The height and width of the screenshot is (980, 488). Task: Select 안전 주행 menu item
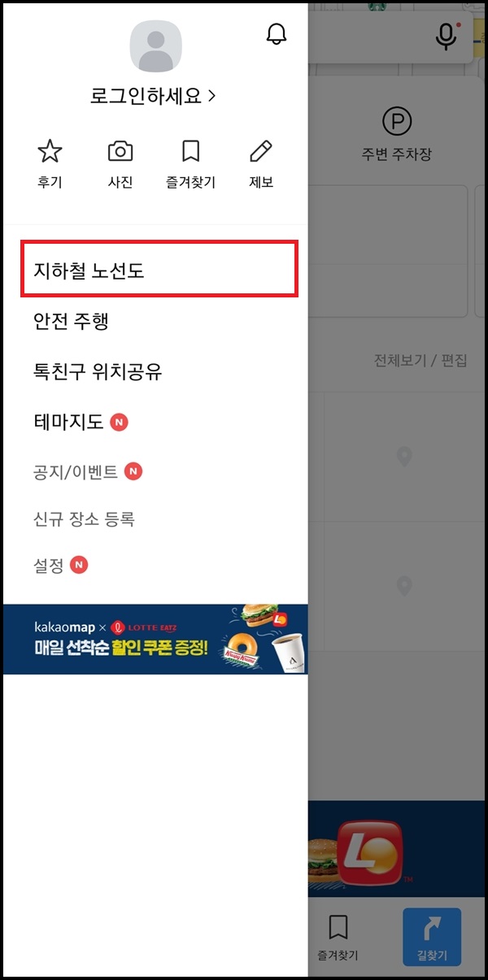point(72,322)
